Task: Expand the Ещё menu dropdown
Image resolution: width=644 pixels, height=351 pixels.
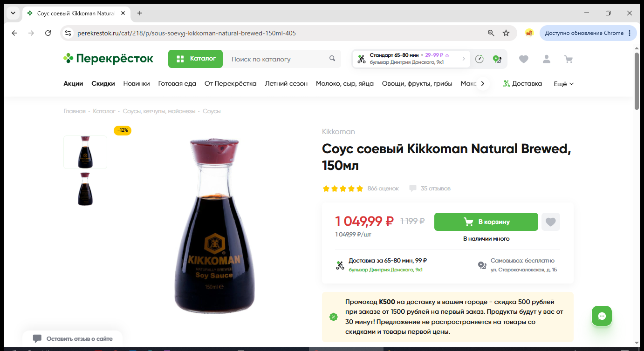Action: click(x=563, y=84)
